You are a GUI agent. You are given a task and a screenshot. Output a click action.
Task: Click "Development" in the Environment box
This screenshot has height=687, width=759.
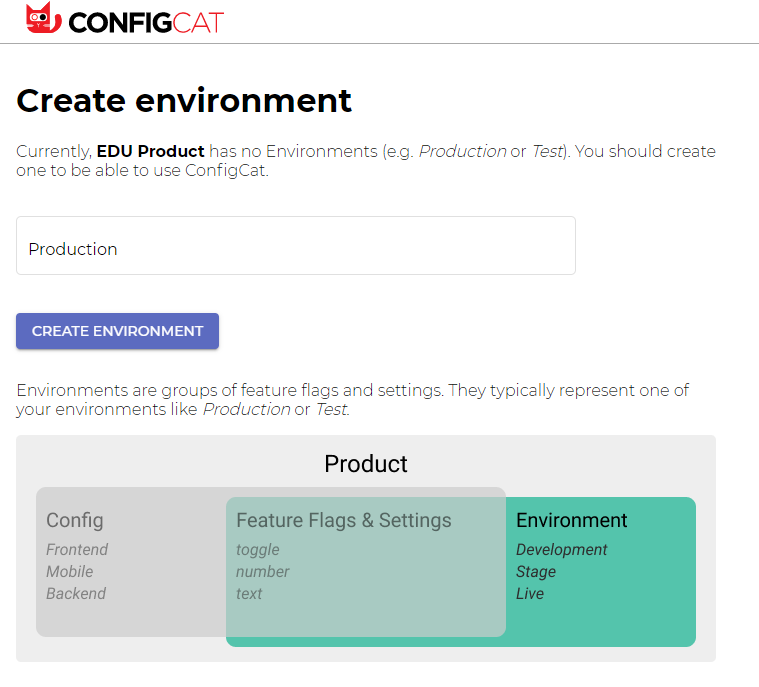tap(562, 550)
